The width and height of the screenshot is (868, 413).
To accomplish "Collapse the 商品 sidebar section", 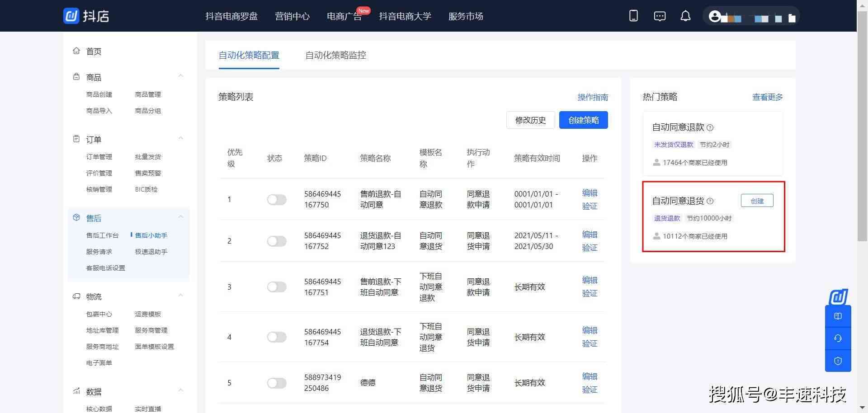I will 181,76.
